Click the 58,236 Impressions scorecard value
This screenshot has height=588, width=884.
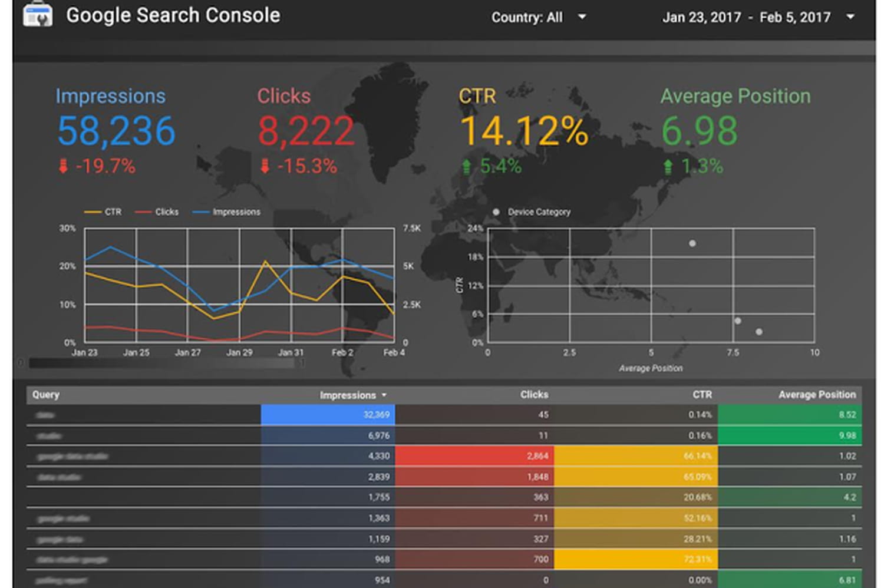(116, 131)
